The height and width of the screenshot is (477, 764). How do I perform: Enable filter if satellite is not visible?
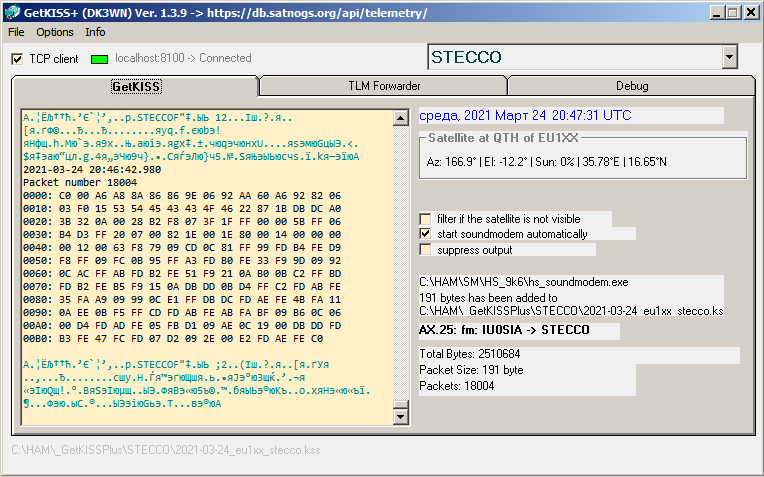pos(425,219)
